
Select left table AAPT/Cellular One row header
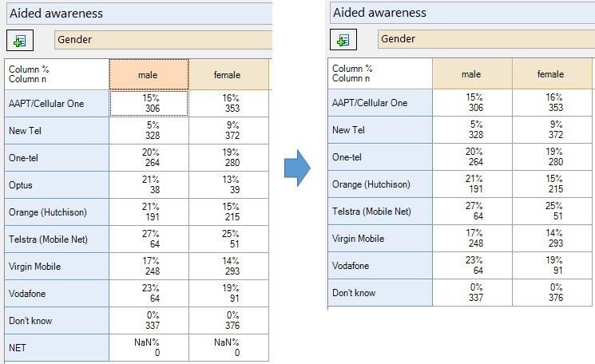tap(57, 104)
